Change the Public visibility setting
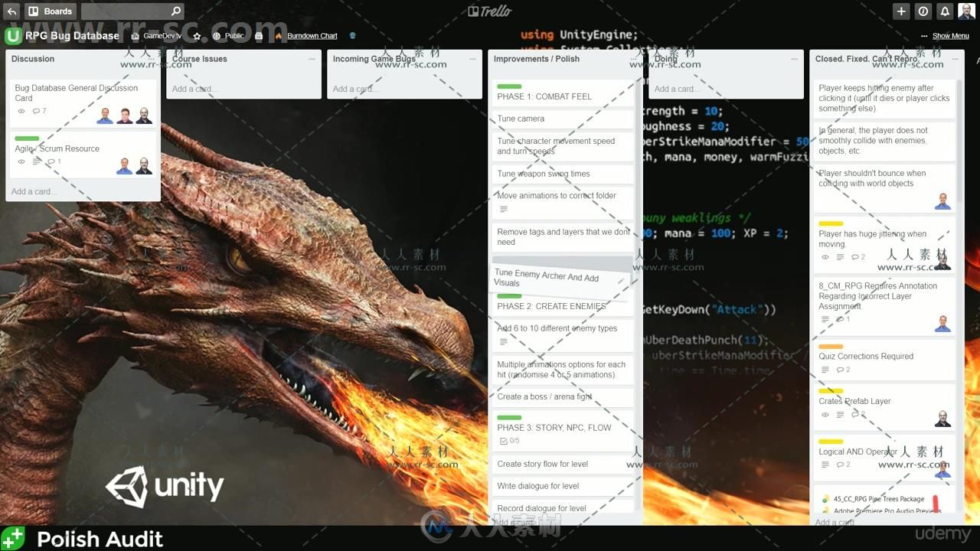Viewport: 980px width, 551px height. coord(229,36)
